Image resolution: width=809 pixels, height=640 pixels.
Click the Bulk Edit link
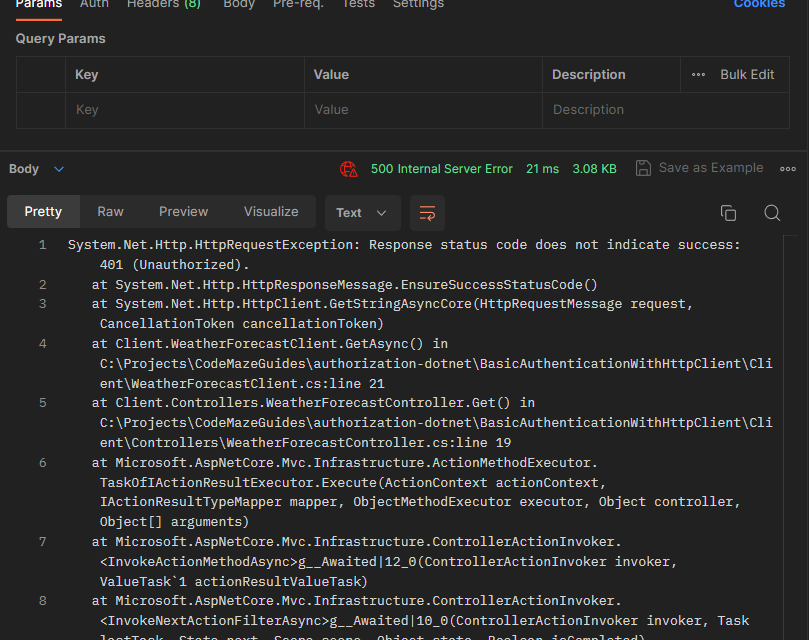[747, 75]
